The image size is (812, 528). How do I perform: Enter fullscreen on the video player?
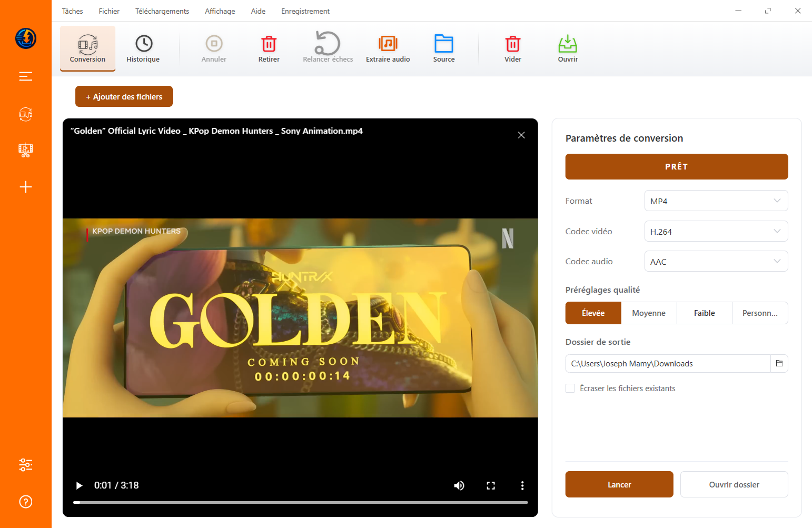[491, 485]
